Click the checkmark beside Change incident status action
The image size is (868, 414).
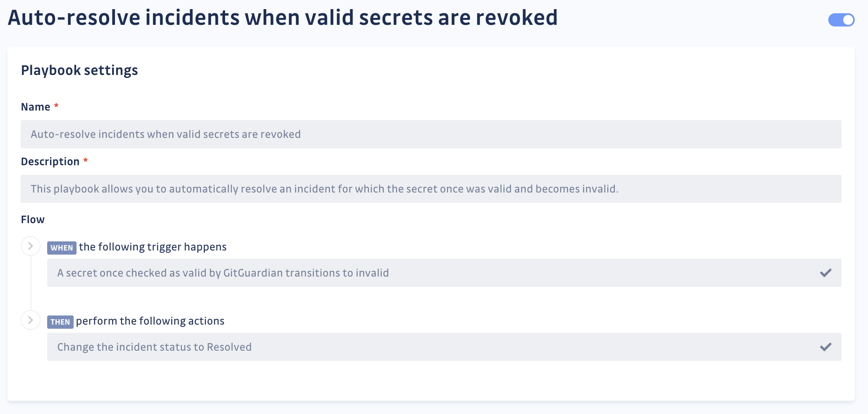[826, 347]
